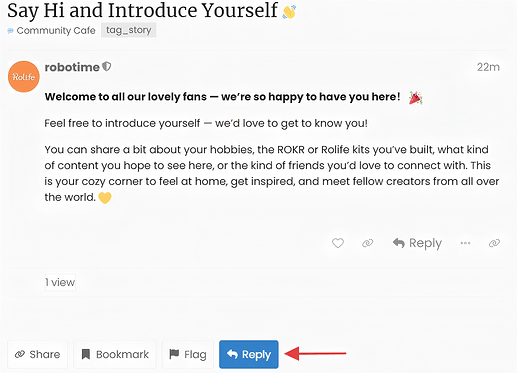The width and height of the screenshot is (517, 373).
Task: Reply to robotime's post inline
Action: [417, 243]
